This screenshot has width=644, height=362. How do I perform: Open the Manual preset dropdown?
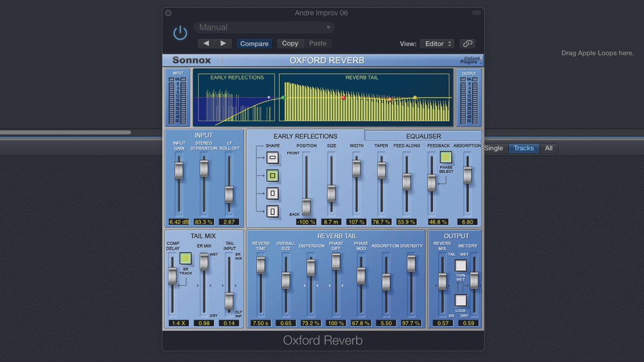(264, 27)
